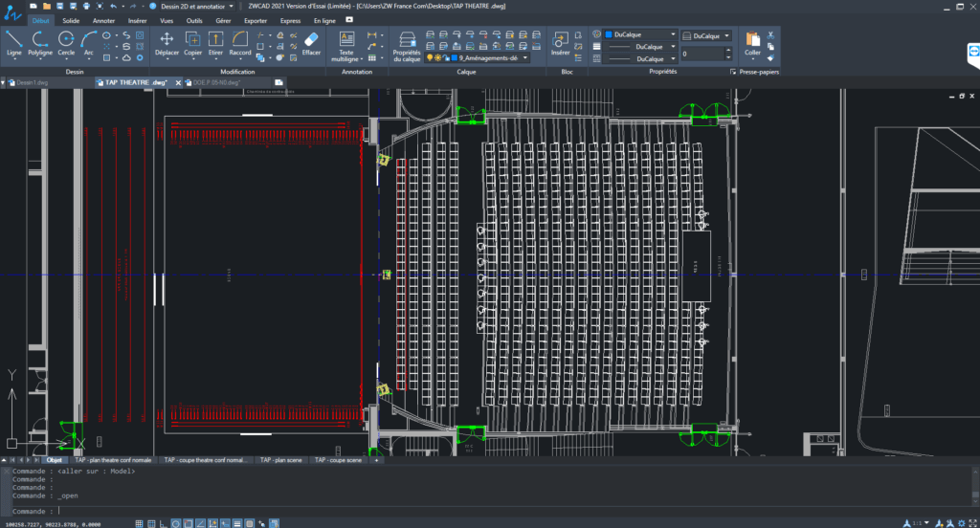This screenshot has width=980, height=528.
Task: Open the Solide ribbon tab
Action: pos(71,21)
